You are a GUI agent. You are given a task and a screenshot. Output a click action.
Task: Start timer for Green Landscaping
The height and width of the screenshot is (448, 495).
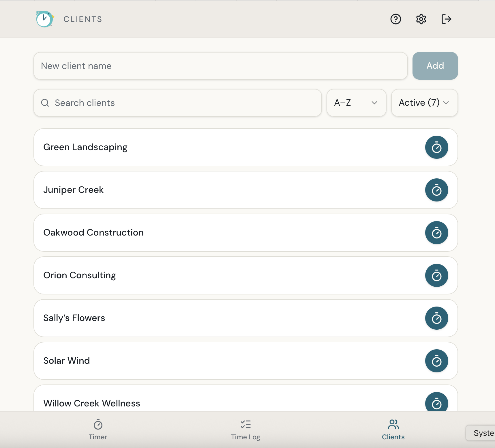click(x=437, y=147)
